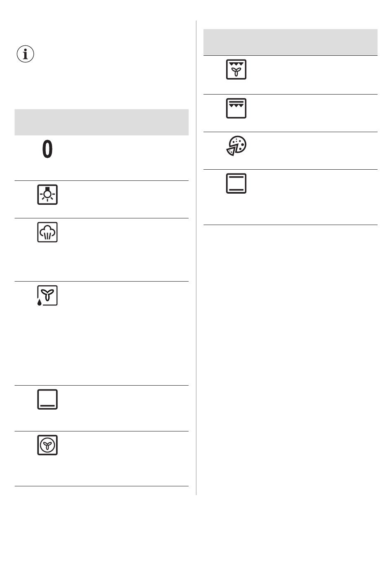
Task: Choose the bottom heat icon
Action: pyautogui.click(x=47, y=399)
